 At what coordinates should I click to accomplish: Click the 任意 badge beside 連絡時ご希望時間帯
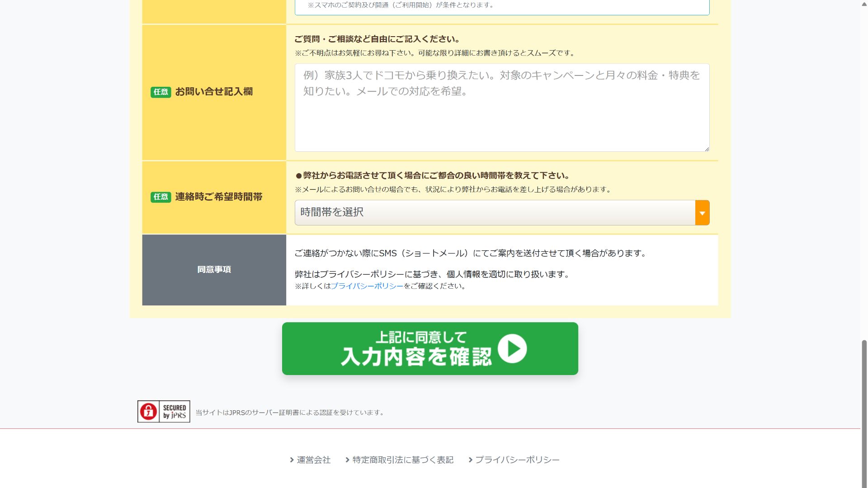click(160, 197)
